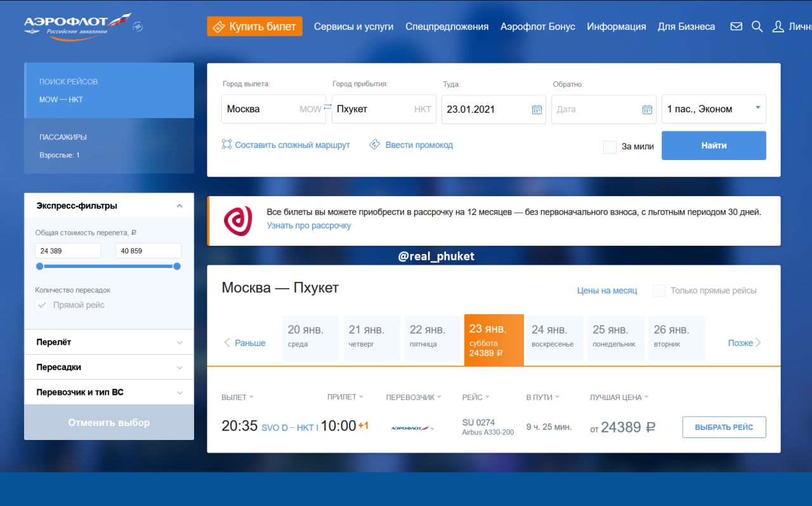Select the 25 янв. понедельник date tab
812x506 pixels.
tap(616, 338)
